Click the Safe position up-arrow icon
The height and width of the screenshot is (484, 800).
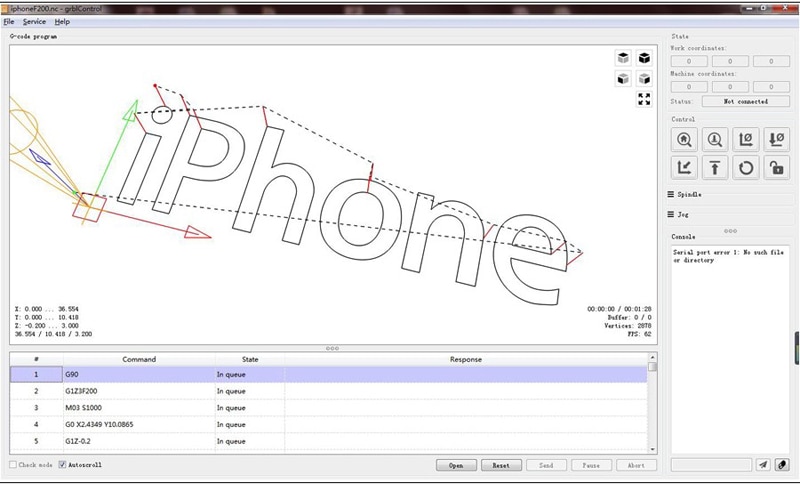click(715, 168)
